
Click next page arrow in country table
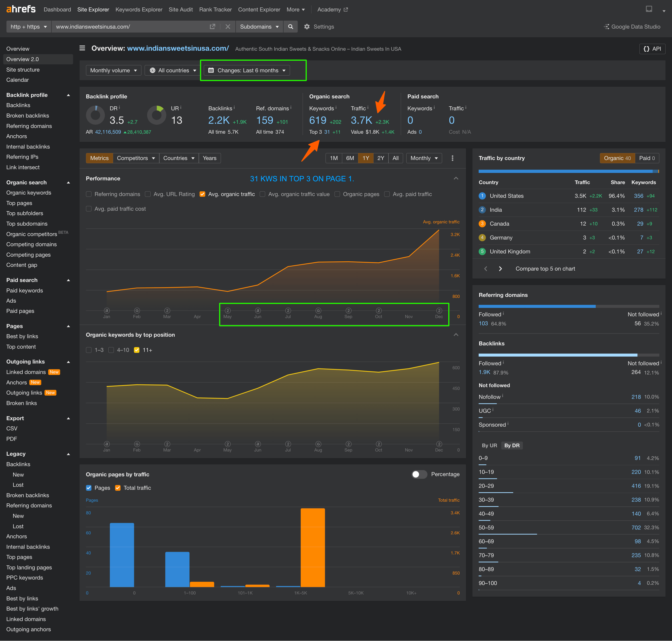click(x=501, y=269)
